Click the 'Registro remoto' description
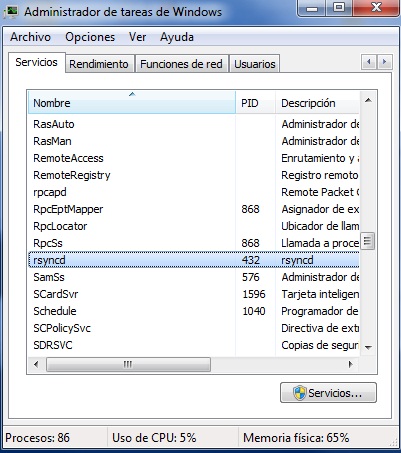This screenshot has height=453, width=401. tap(320, 175)
